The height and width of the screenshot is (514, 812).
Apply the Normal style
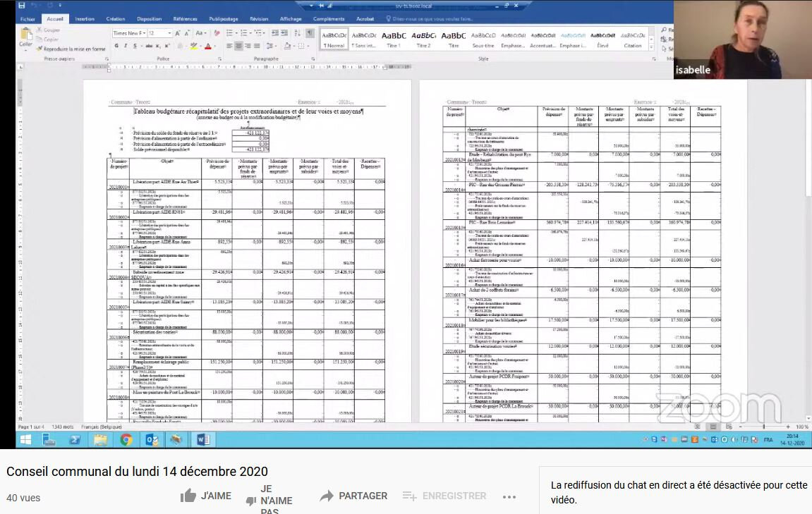coord(334,39)
